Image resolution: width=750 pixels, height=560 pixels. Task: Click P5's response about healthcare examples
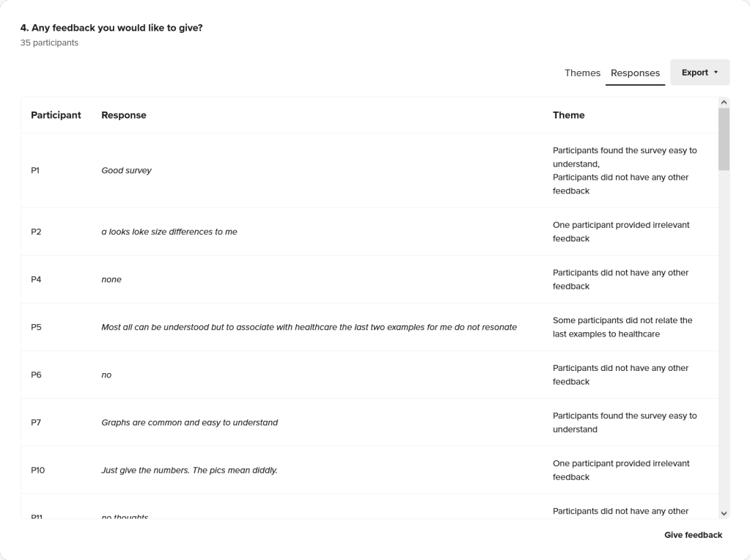click(309, 327)
